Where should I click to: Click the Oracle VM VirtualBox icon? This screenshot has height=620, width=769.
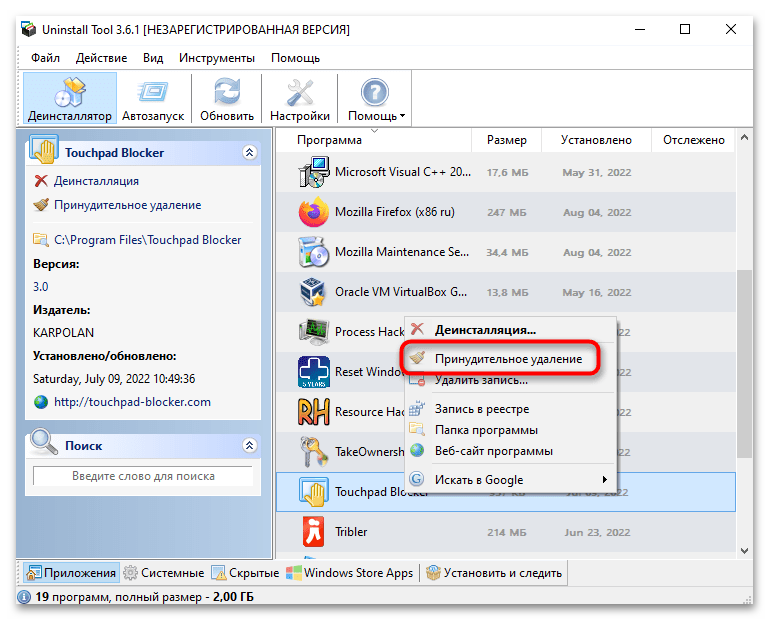click(x=313, y=292)
